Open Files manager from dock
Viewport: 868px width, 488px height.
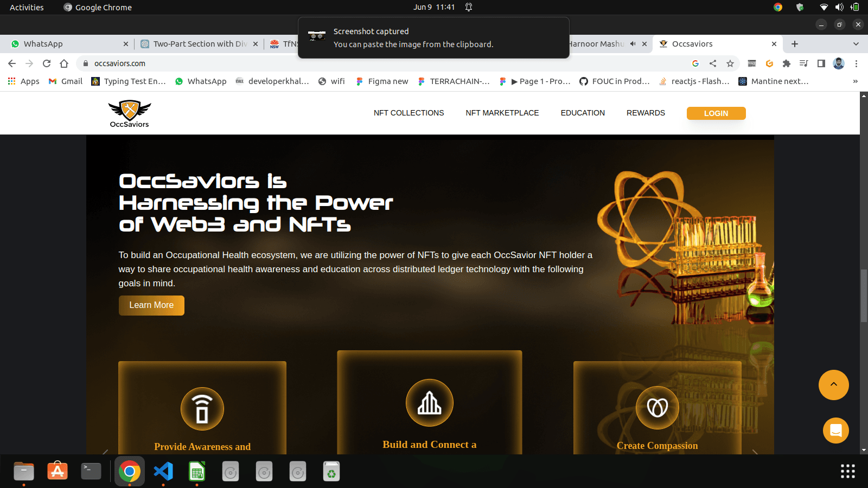[24, 471]
